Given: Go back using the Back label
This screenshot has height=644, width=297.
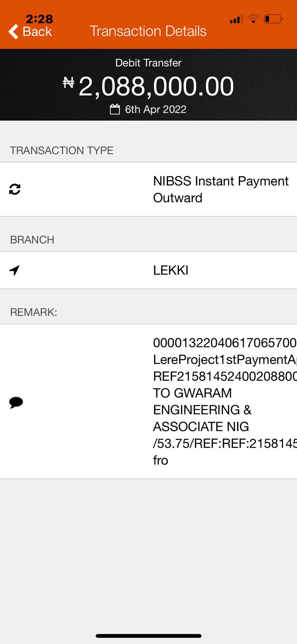Looking at the screenshot, I should click(x=37, y=31).
